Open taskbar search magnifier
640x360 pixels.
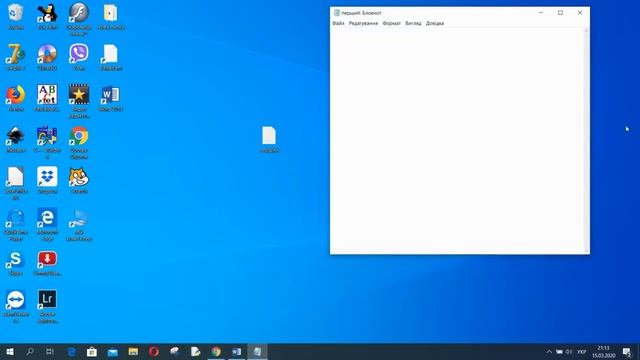pyautogui.click(x=30, y=351)
